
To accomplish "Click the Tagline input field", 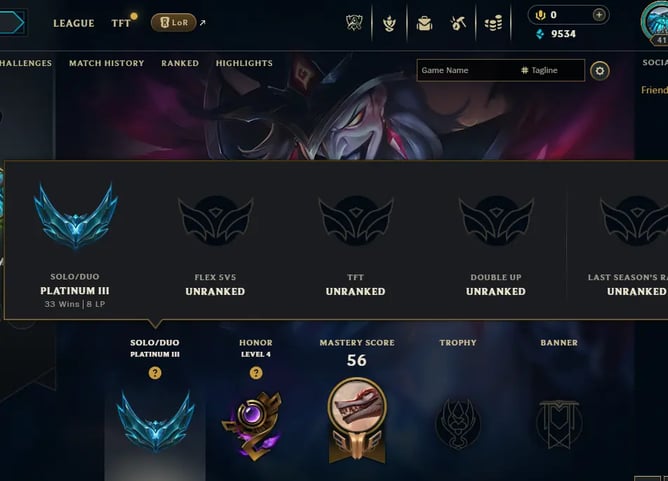I will pyautogui.click(x=552, y=70).
